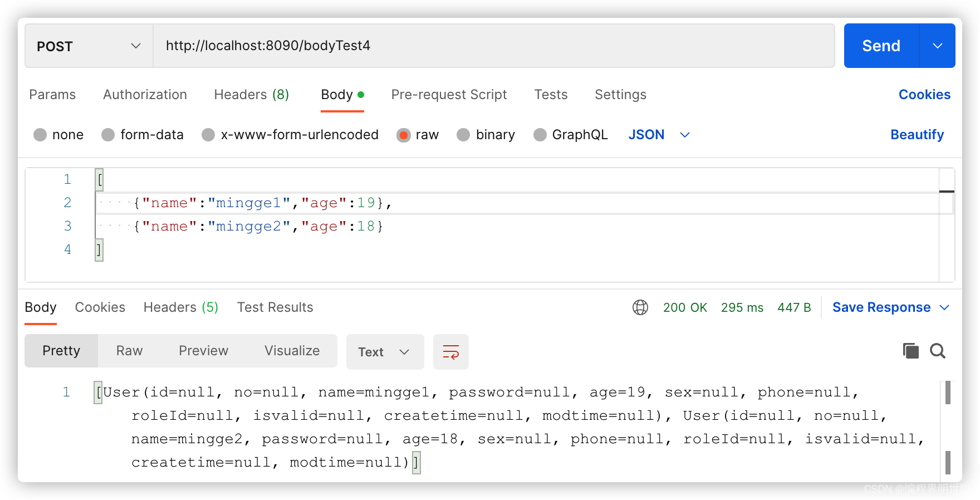The width and height of the screenshot is (980, 500).
Task: Open the Pre-request Script tab
Action: [x=449, y=95]
